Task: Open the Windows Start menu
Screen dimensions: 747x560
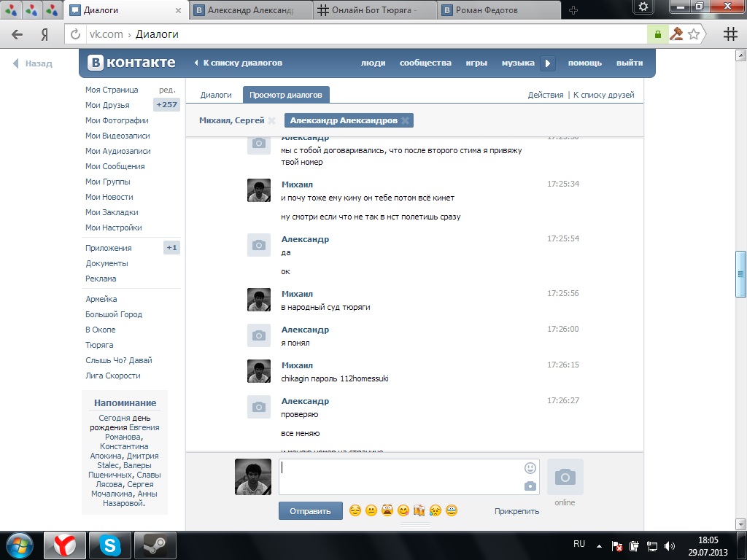Action: pyautogui.click(x=19, y=545)
